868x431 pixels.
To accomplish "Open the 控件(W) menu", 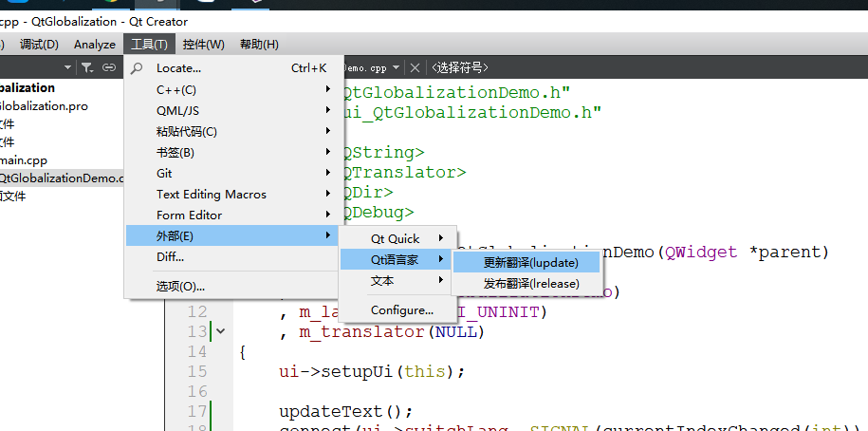I will [x=204, y=45].
